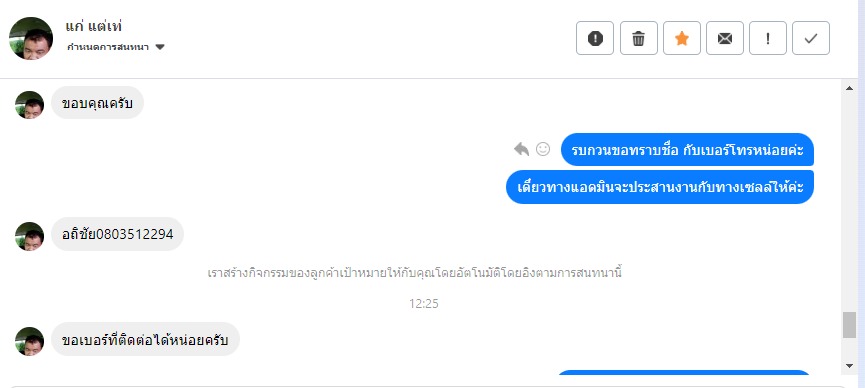The height and width of the screenshot is (388, 865).
Task: Open contact profile picture in header
Action: pos(31,38)
